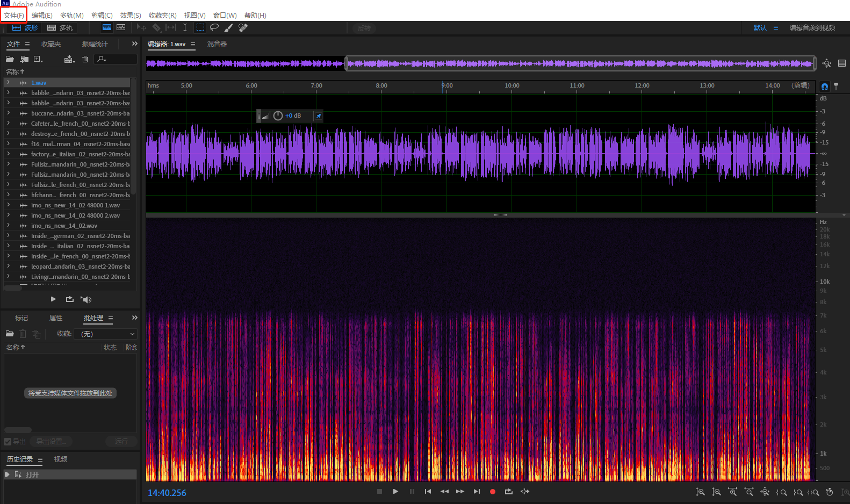Click the 运行 run button
This screenshot has width=850, height=504.
(x=121, y=442)
